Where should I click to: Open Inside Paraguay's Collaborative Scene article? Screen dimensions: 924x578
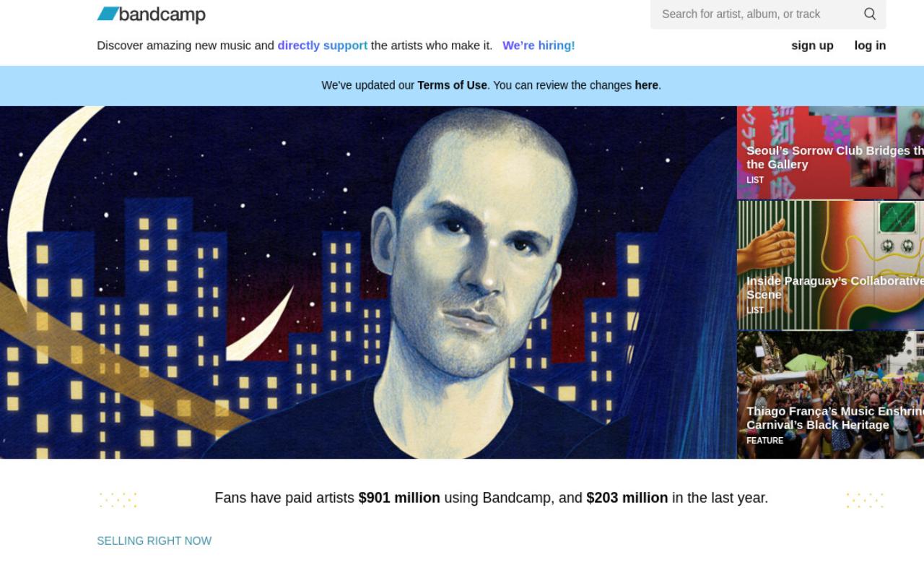[x=830, y=265]
